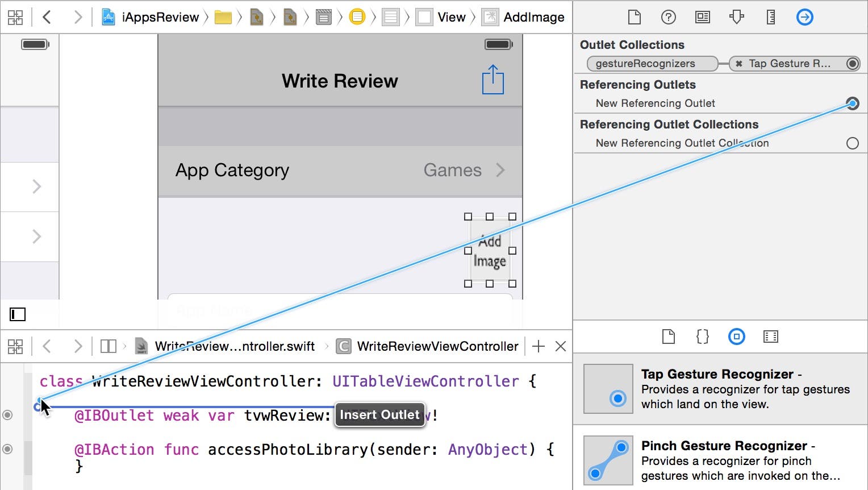Select WriteReview...ntroller.swift in assistant jump bar
Image resolution: width=868 pixels, height=490 pixels.
point(225,346)
